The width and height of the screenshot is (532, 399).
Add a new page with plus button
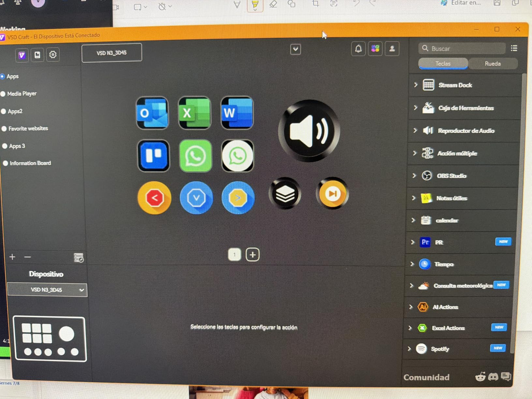click(x=253, y=255)
